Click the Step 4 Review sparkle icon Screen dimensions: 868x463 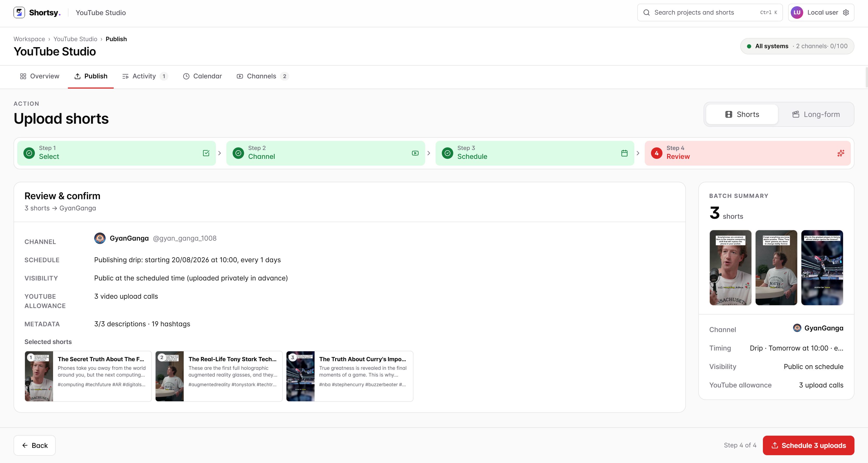(841, 153)
